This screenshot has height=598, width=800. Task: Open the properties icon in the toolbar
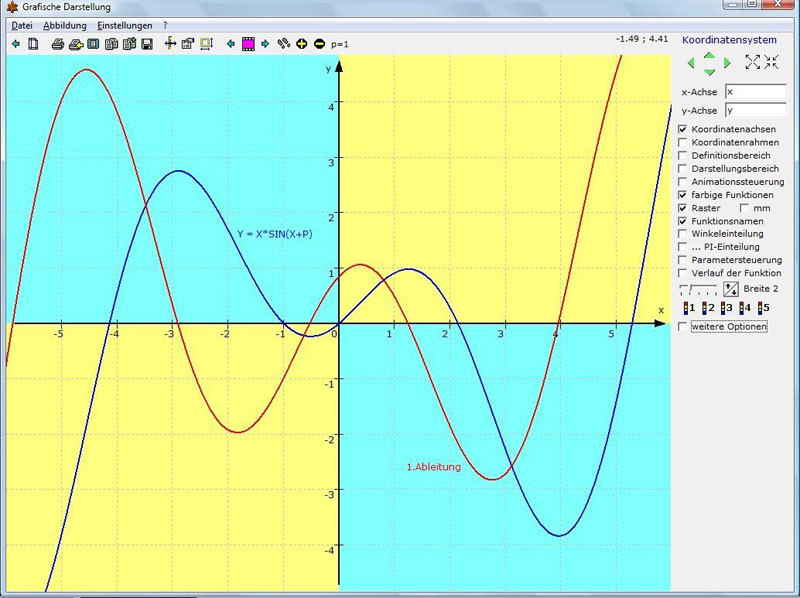[188, 44]
